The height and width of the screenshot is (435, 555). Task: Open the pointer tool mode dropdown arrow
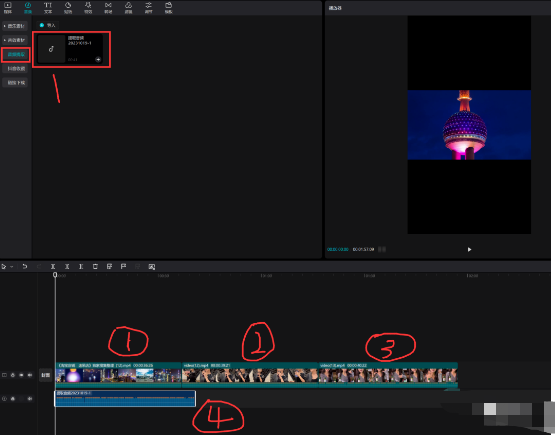[12, 267]
